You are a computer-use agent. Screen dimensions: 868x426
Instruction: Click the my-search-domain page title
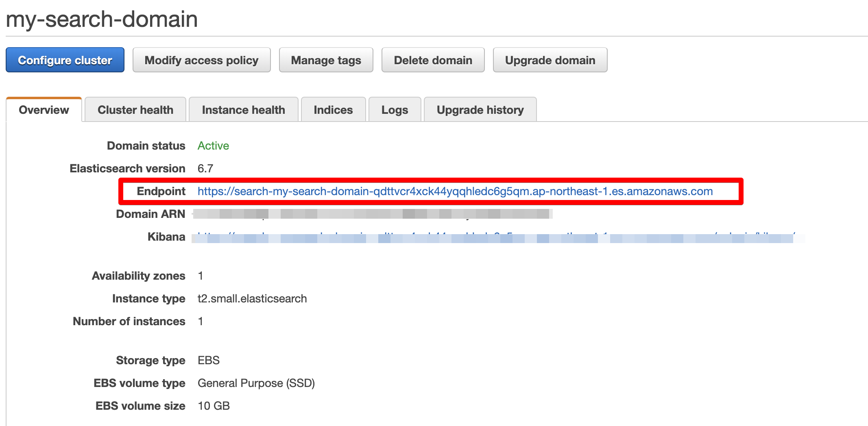[102, 19]
